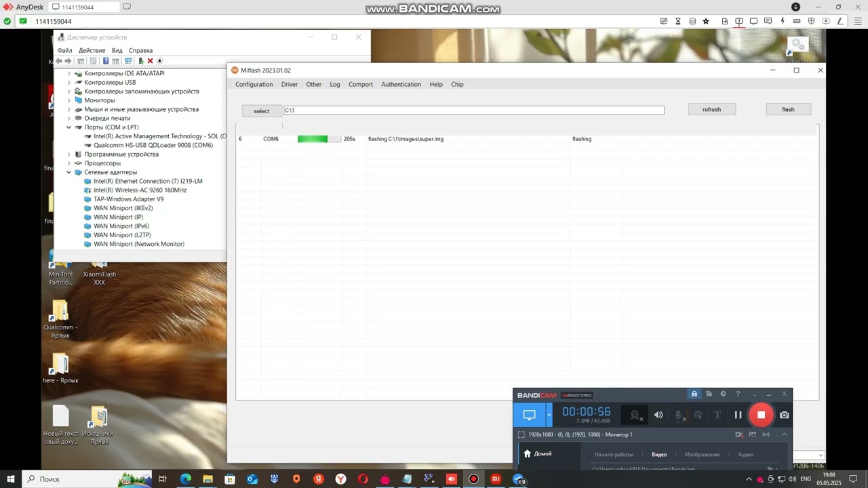This screenshot has width=868, height=488.
Task: Open AnyDesk permissions shield icon
Action: pyautogui.click(x=811, y=21)
